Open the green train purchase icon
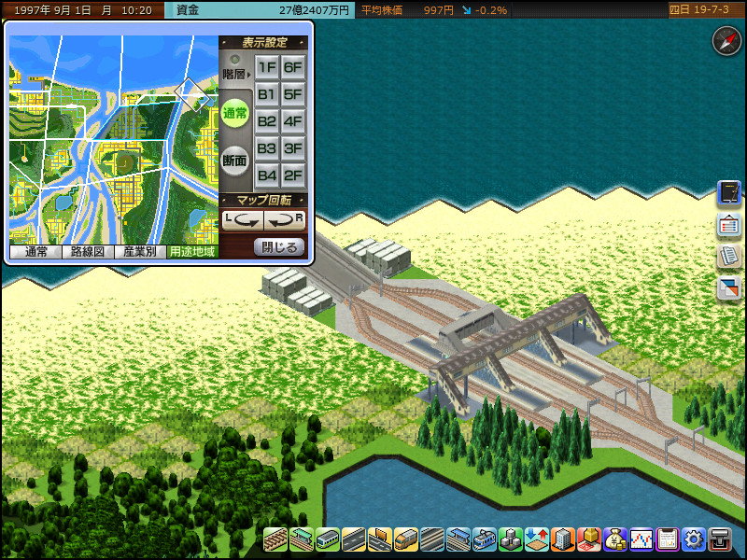 pyautogui.click(x=328, y=539)
